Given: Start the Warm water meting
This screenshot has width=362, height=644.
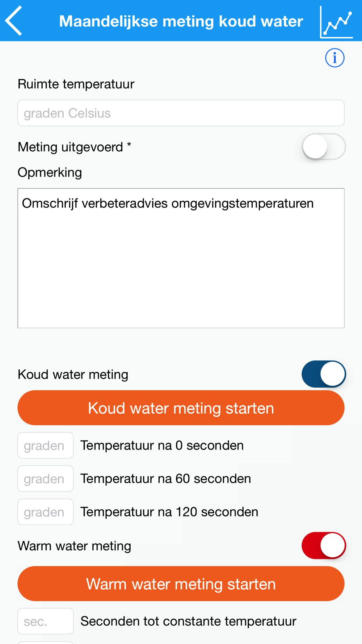Looking at the screenshot, I should click(x=181, y=584).
